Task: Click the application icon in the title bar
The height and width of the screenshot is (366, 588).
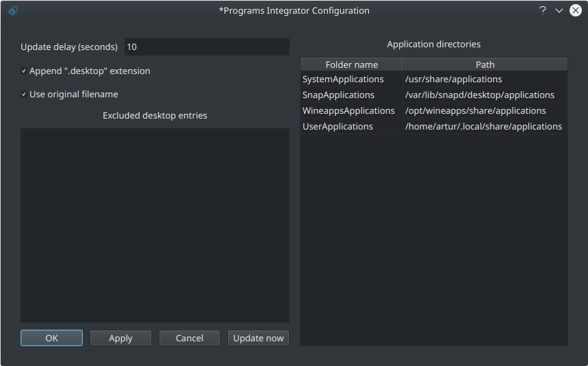Action: 13,11
